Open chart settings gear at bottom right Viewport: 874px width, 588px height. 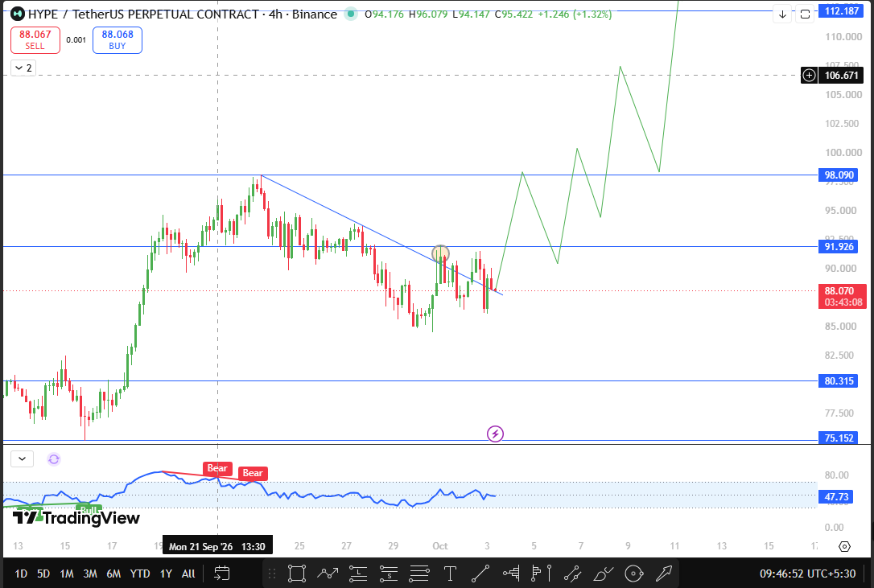844,546
